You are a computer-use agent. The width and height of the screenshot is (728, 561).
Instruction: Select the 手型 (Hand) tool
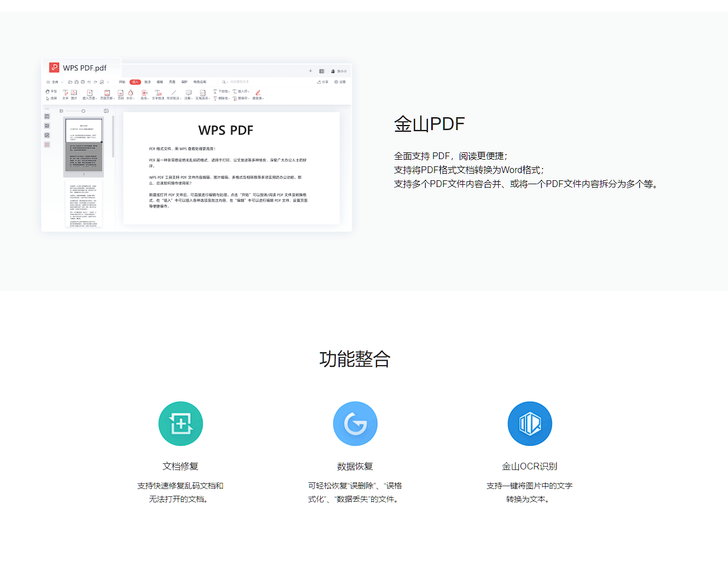48,92
